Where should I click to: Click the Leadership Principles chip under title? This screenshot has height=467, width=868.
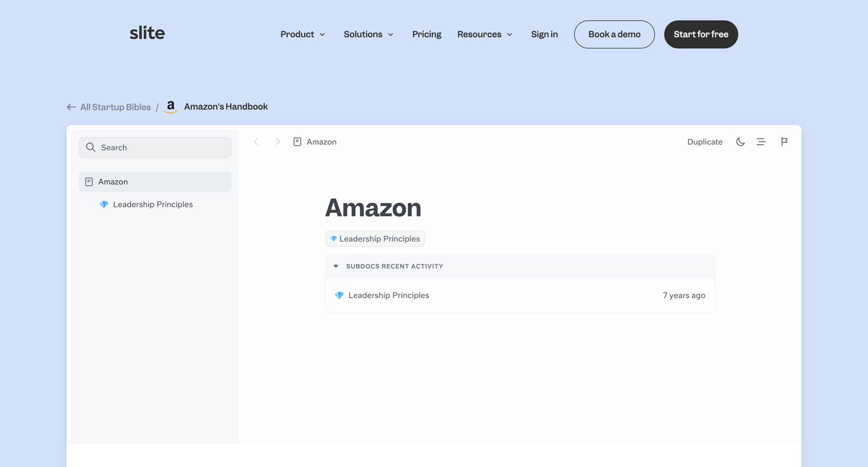click(375, 239)
